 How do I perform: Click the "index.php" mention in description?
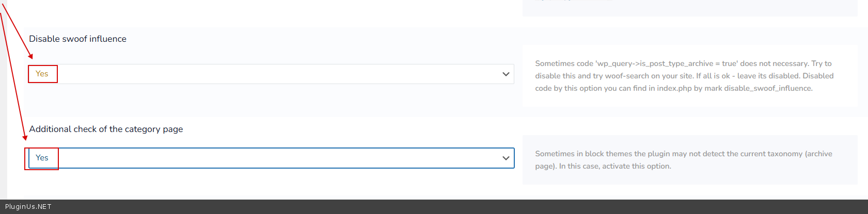[x=674, y=88]
